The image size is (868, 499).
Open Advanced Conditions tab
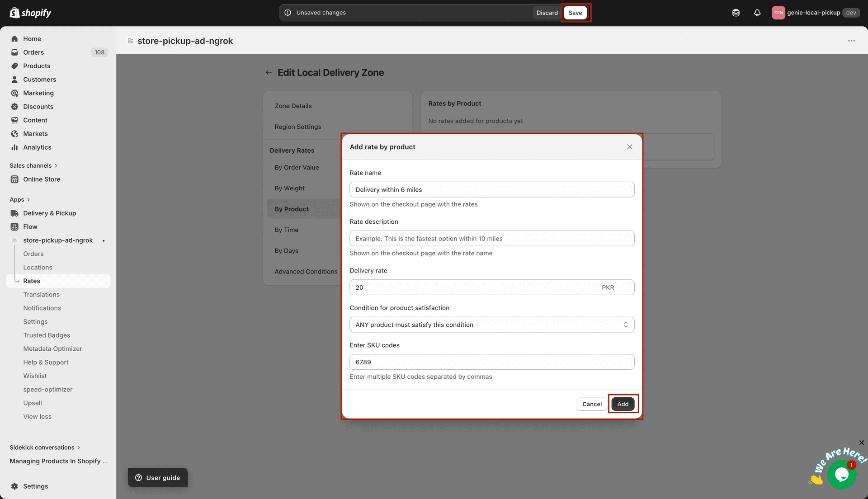[306, 271]
